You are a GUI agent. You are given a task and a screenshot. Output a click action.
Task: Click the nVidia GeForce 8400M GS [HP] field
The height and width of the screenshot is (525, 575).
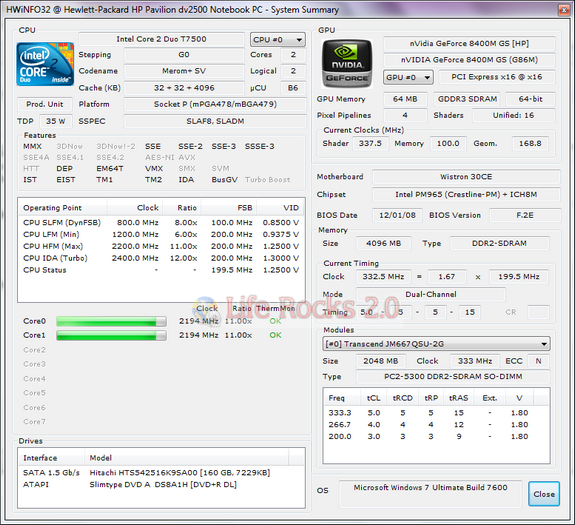[469, 43]
